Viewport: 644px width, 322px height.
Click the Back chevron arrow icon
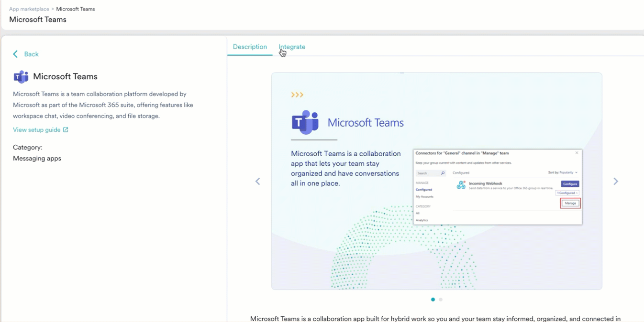click(x=15, y=54)
